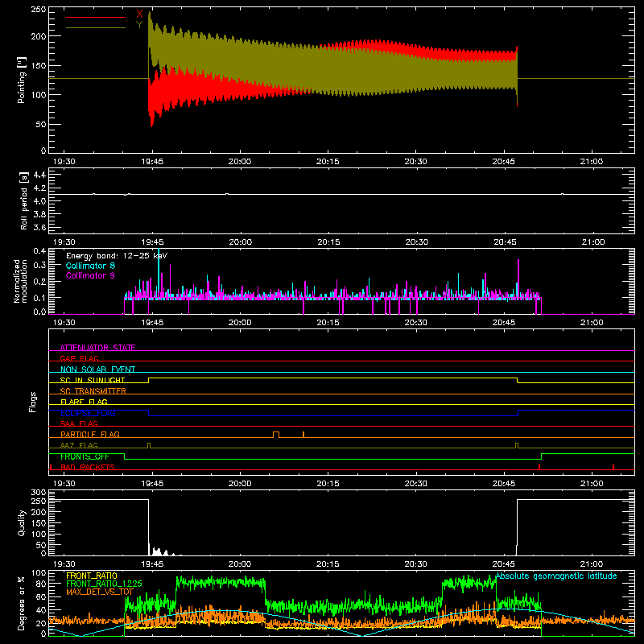Click the 4.4 tick on Roll period axis
The height and width of the screenshot is (644, 644).
pyautogui.click(x=39, y=175)
